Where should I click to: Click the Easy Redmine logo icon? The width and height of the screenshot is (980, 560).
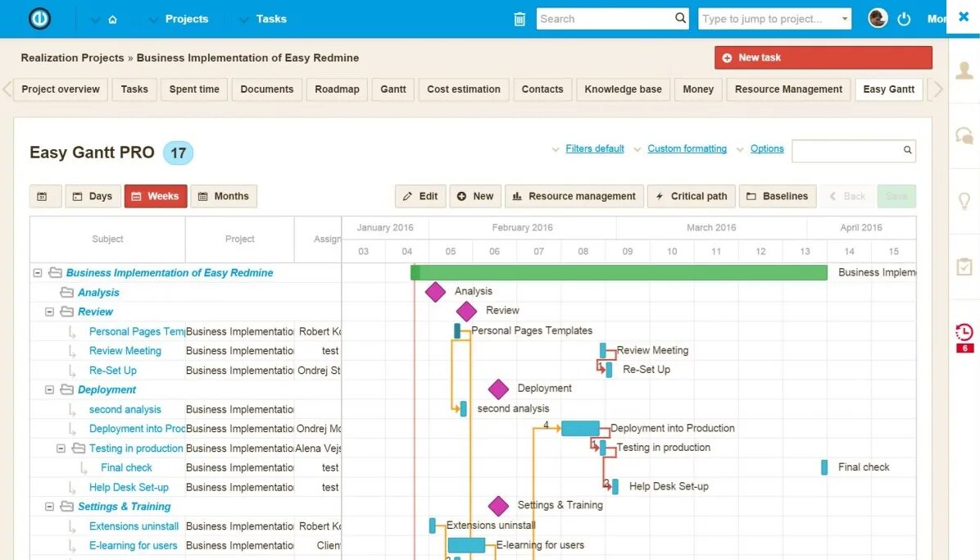[39, 19]
